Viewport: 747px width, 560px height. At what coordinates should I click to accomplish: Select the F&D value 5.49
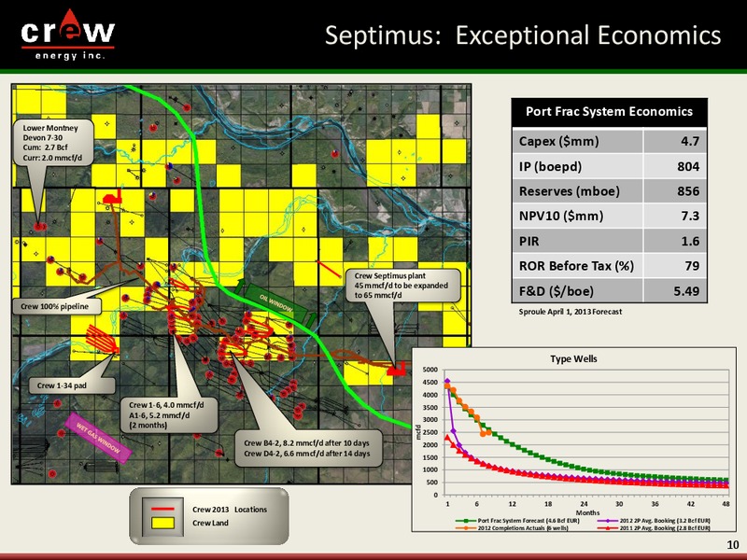(686, 291)
